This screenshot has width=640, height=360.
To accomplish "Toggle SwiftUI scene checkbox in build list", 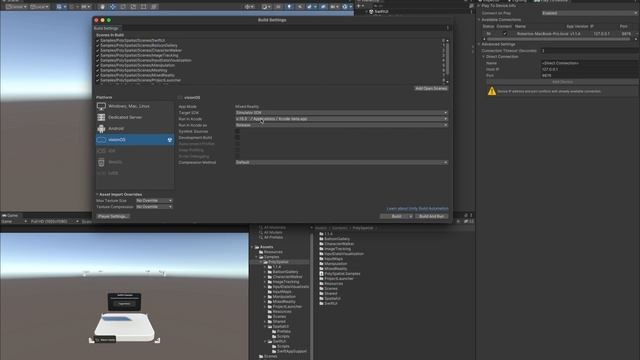I will tap(98, 41).
